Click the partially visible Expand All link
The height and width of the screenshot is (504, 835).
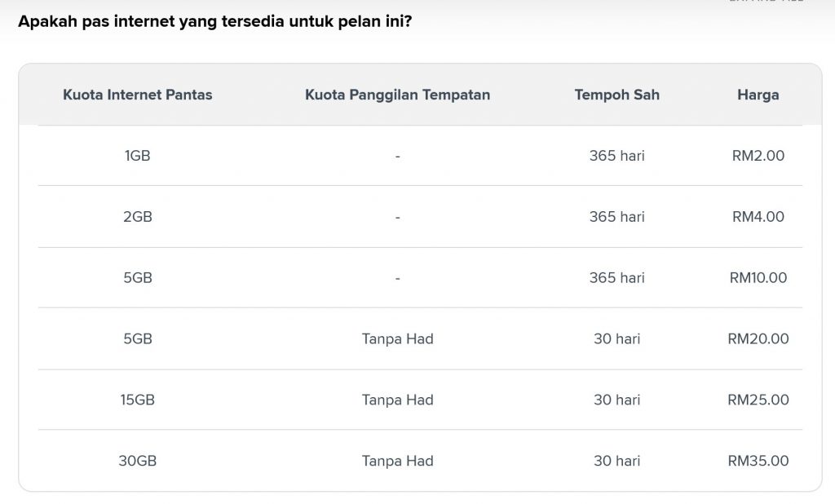click(767, 1)
